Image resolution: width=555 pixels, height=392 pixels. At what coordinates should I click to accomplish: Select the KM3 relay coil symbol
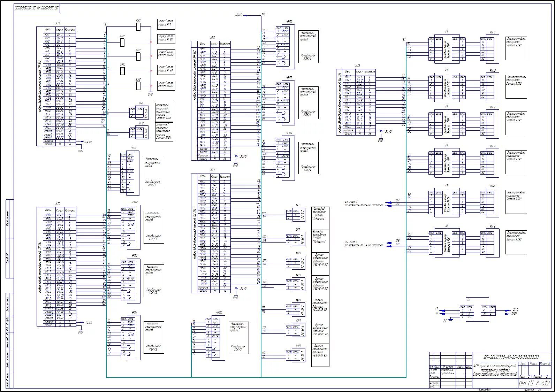click(x=138, y=57)
